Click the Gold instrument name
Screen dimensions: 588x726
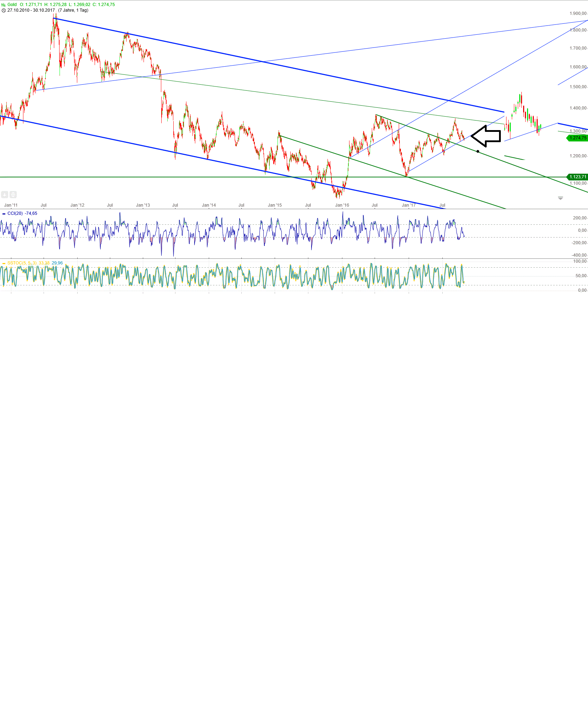(x=12, y=5)
